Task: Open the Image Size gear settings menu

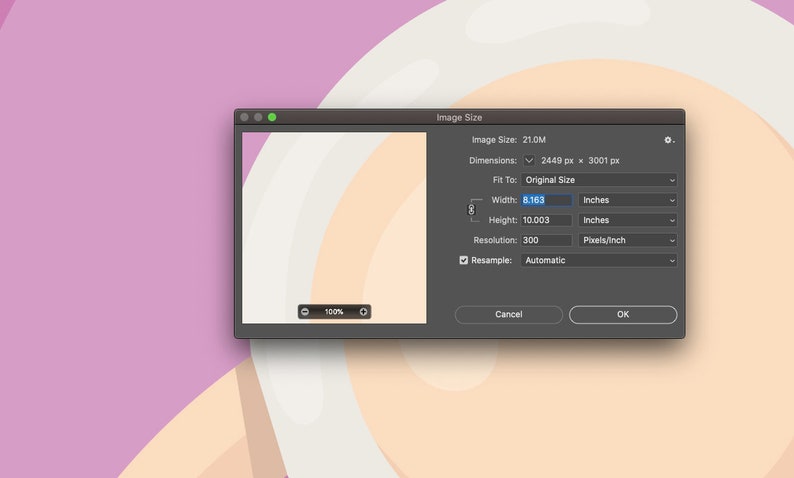Action: 669,140
